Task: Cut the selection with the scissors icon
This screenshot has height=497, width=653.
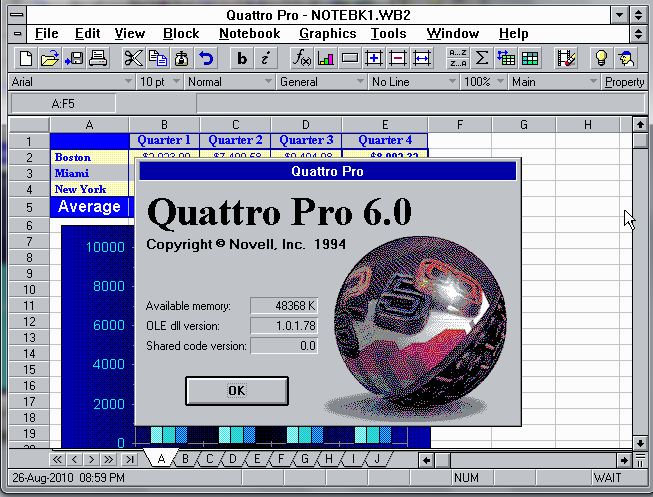Action: point(133,58)
